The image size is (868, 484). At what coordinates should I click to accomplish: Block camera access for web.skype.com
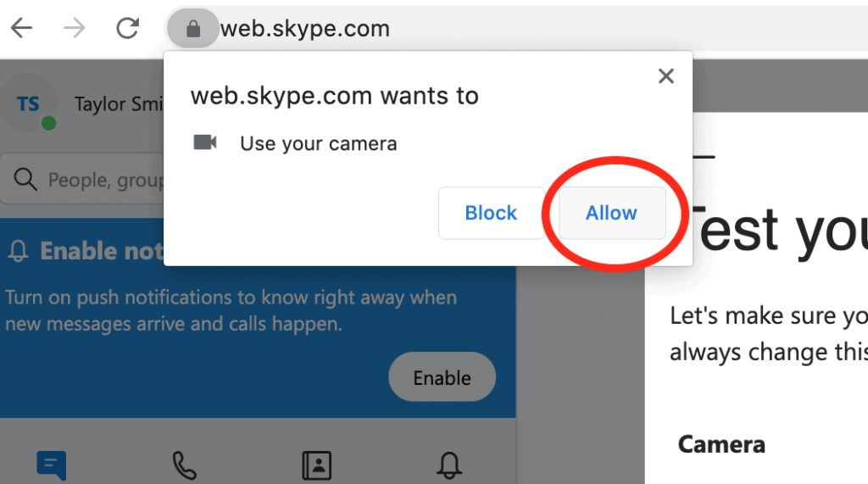[491, 213]
